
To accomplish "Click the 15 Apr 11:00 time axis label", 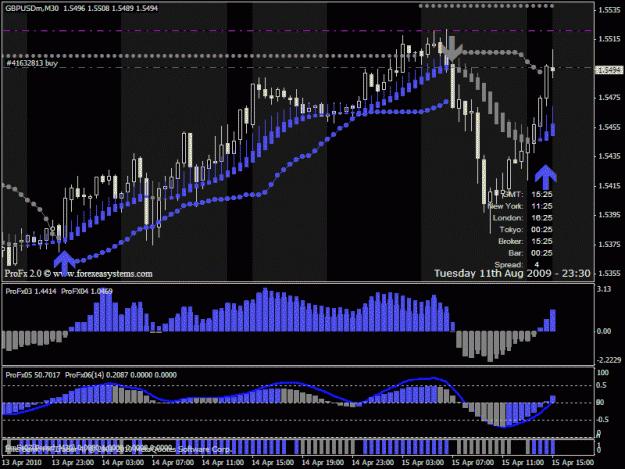I will coord(523,463).
